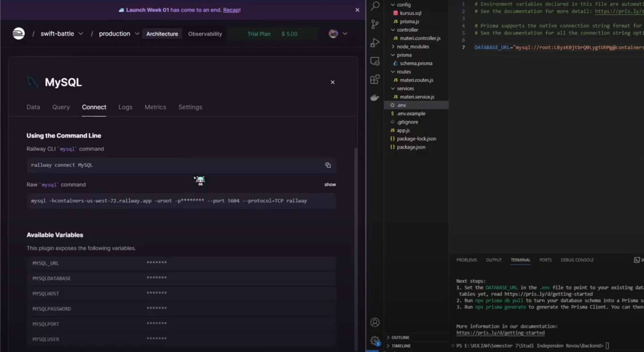Click the MYSQLDATABASE variable row

pos(181,278)
